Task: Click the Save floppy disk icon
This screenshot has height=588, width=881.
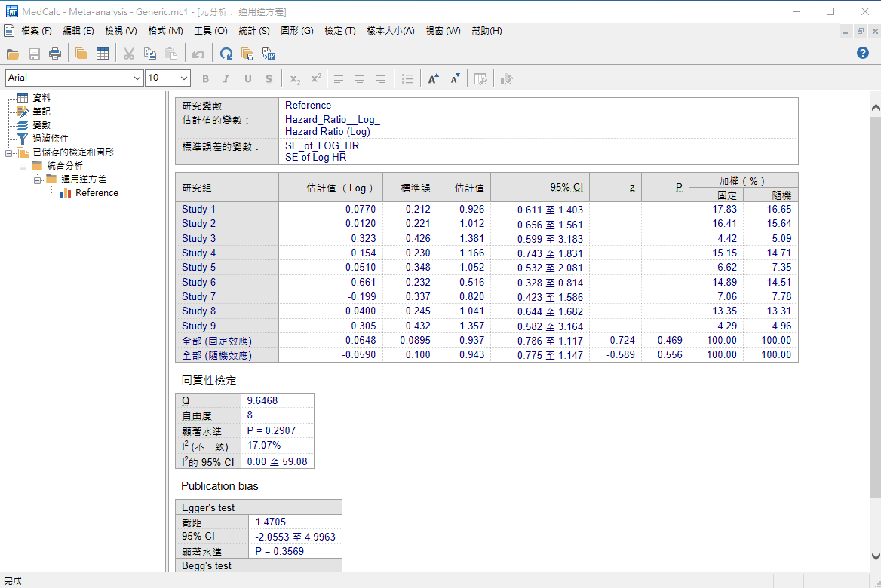Action: (x=34, y=54)
